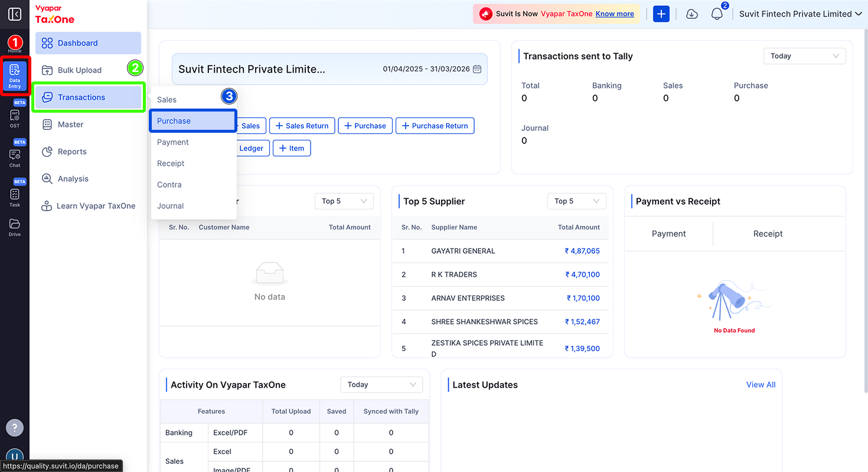
Task: Click the Ledger quick-add button
Action: pos(253,148)
